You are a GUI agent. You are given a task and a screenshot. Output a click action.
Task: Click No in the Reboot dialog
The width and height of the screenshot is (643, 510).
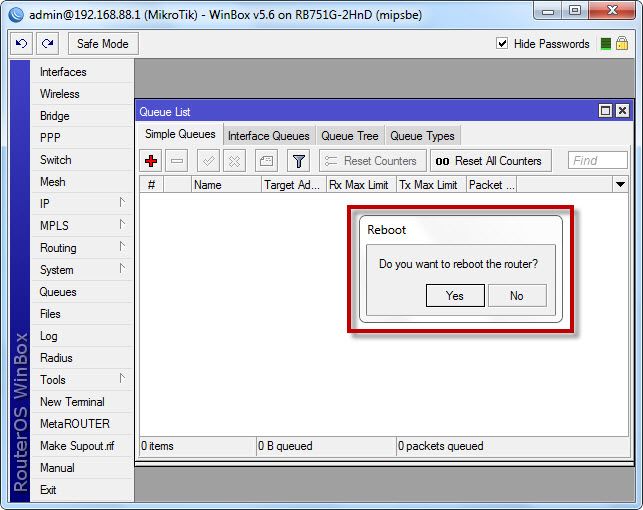516,295
